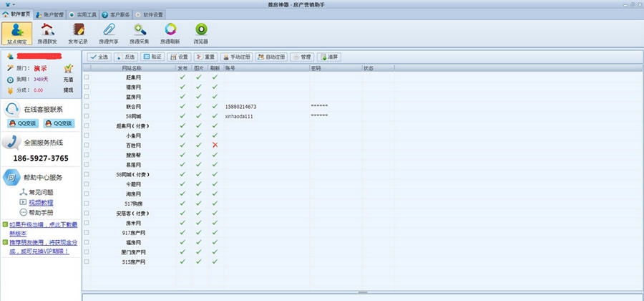Click the online support headset icon

pyautogui.click(x=12, y=110)
